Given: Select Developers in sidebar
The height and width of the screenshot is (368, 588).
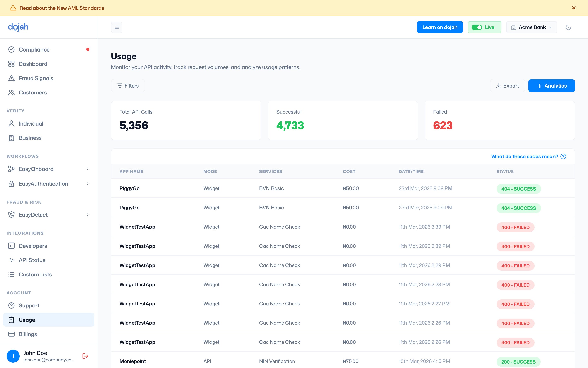Looking at the screenshot, I should point(49,246).
